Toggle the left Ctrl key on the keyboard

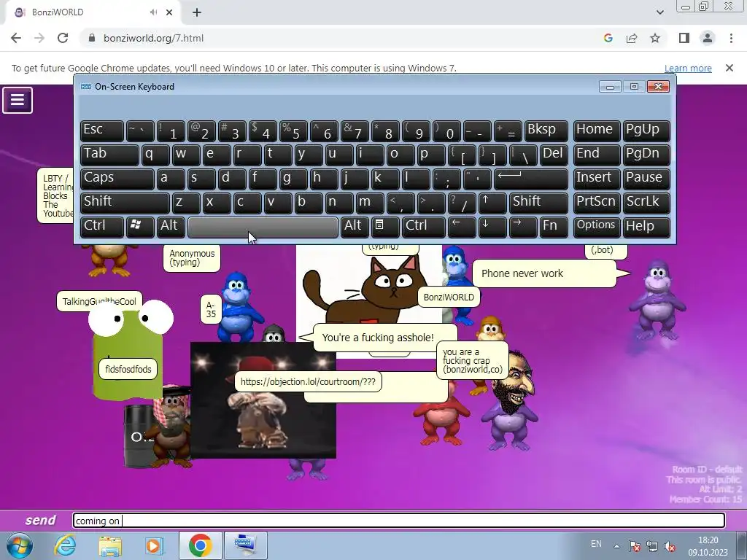tap(102, 226)
